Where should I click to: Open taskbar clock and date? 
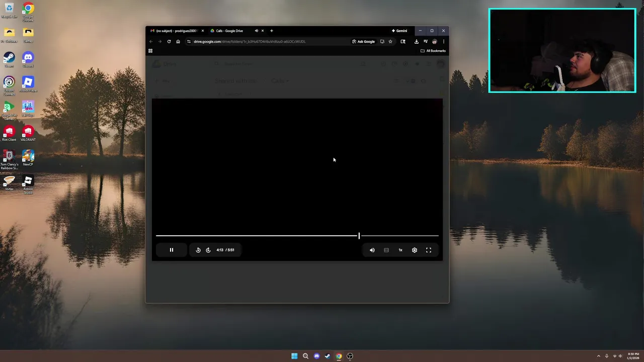(633, 356)
